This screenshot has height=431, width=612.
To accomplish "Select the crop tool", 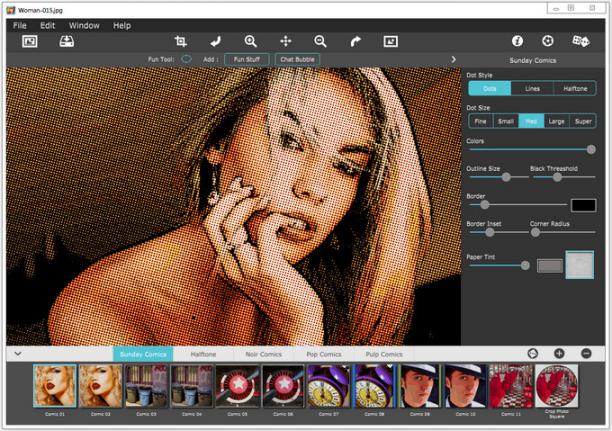I will click(x=180, y=41).
